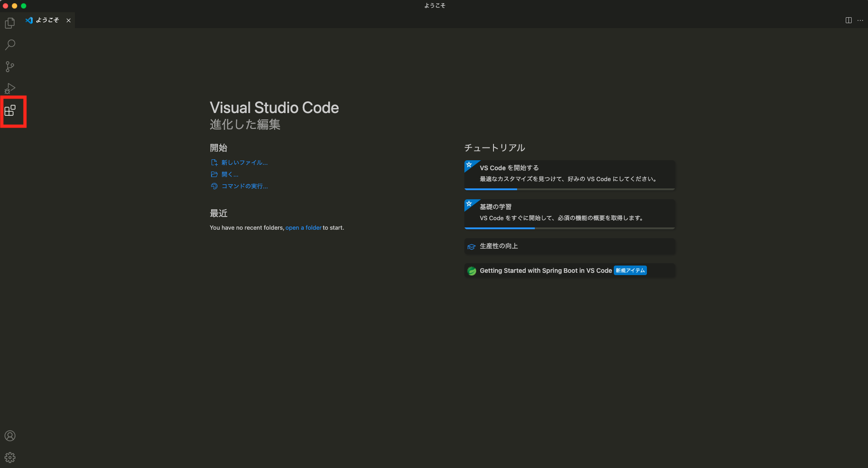Click progress bar under 基礎の学習
Image resolution: width=868 pixels, height=468 pixels.
tap(569, 228)
